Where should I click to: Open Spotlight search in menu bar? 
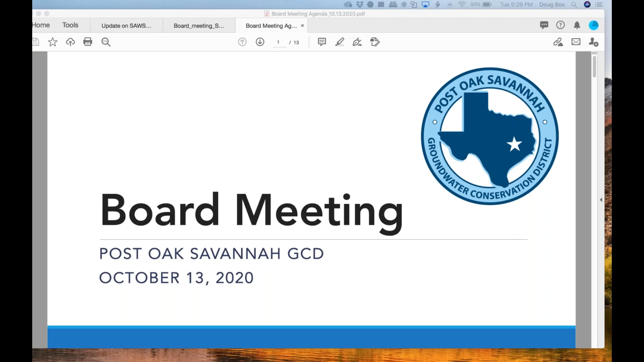(x=574, y=5)
